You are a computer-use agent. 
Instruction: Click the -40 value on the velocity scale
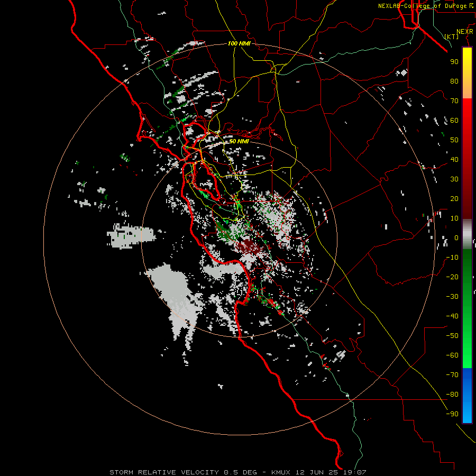point(452,316)
